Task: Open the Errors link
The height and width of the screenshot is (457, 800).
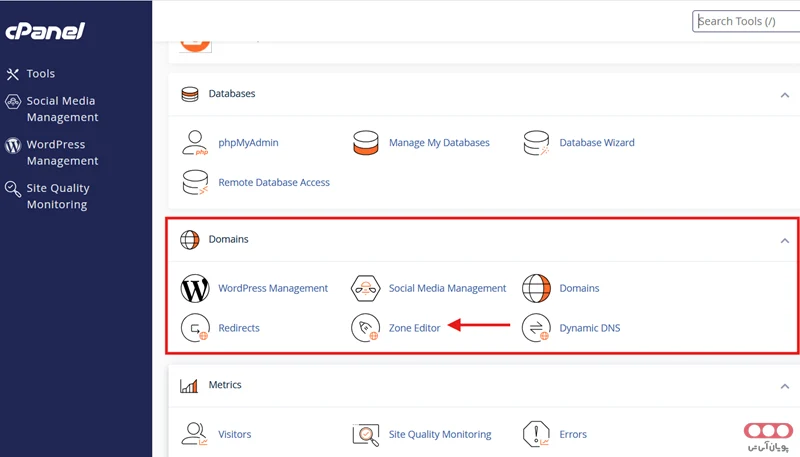Action: [x=573, y=435]
